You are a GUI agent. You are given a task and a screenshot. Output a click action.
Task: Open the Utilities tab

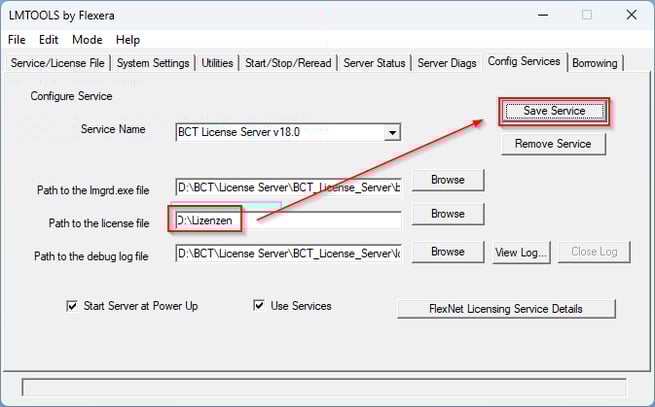click(217, 63)
